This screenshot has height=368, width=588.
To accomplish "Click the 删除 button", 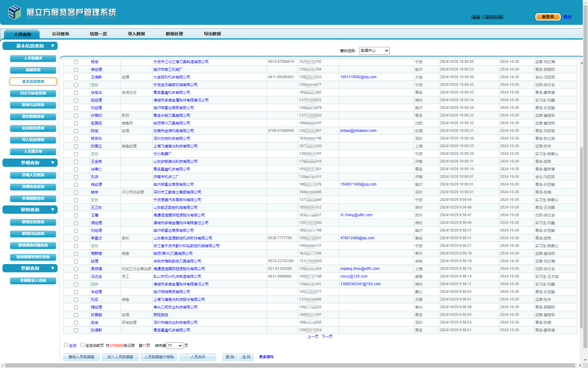I will coord(230,357).
